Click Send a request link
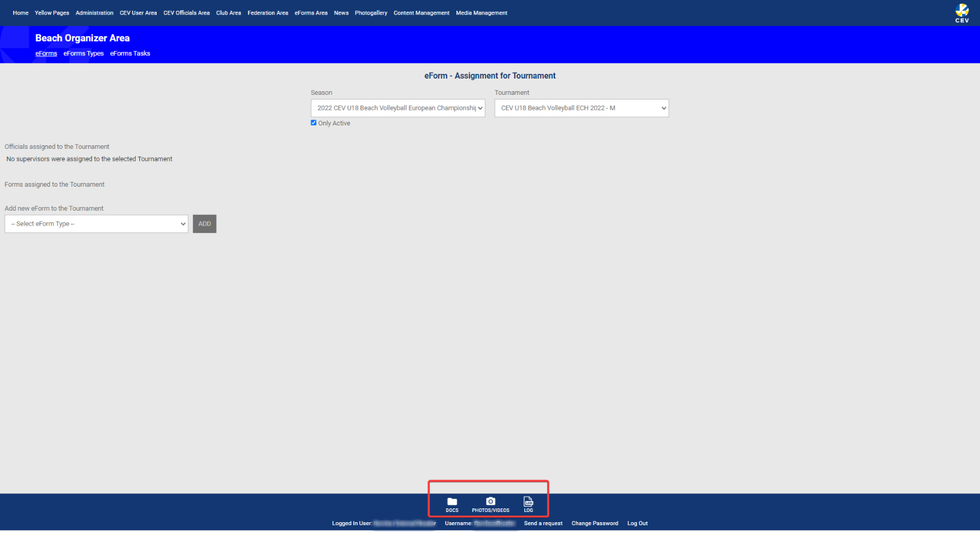 [x=543, y=523]
